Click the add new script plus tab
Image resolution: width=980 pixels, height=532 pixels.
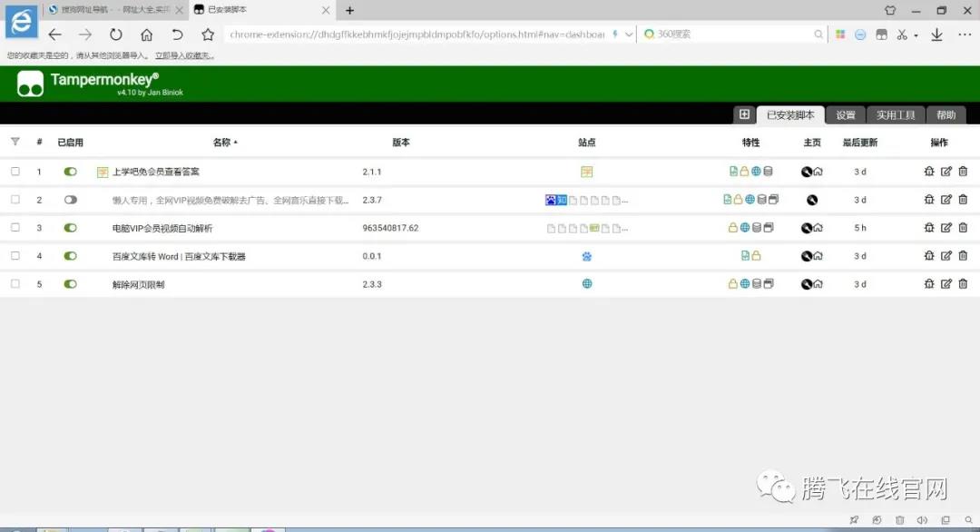pos(744,114)
